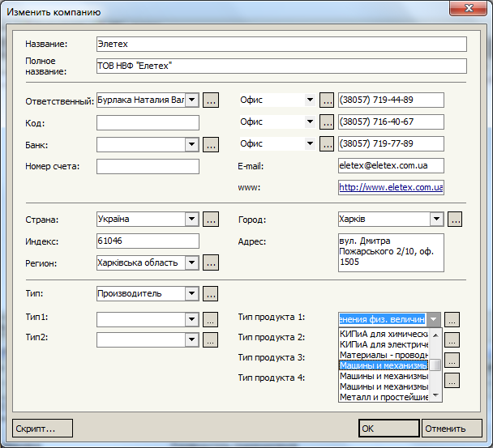Pick Металл и простейшие list entry
493x448 pixels.
[384, 397]
